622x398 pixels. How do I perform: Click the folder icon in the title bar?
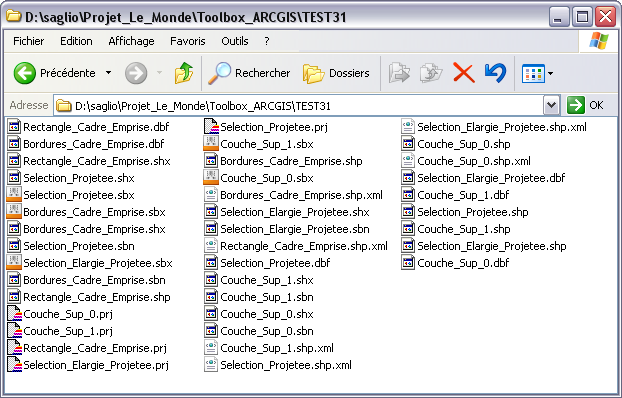pyautogui.click(x=14, y=16)
